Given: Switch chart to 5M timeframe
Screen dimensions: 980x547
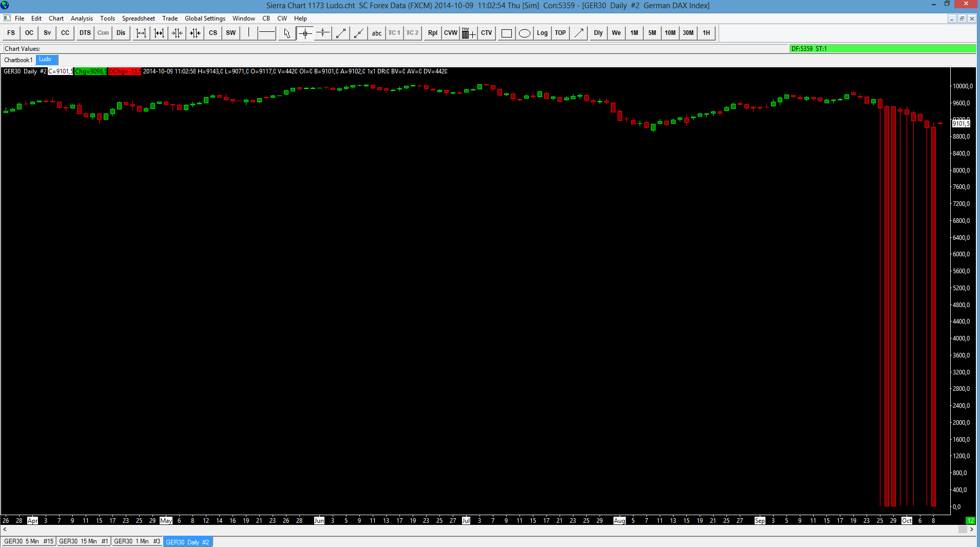Looking at the screenshot, I should pyautogui.click(x=652, y=33).
